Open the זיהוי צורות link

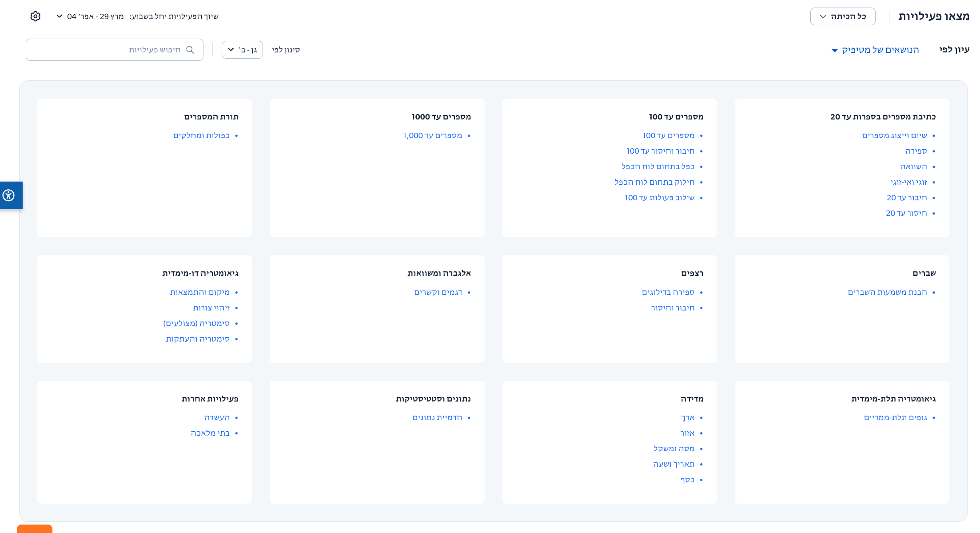tap(211, 308)
